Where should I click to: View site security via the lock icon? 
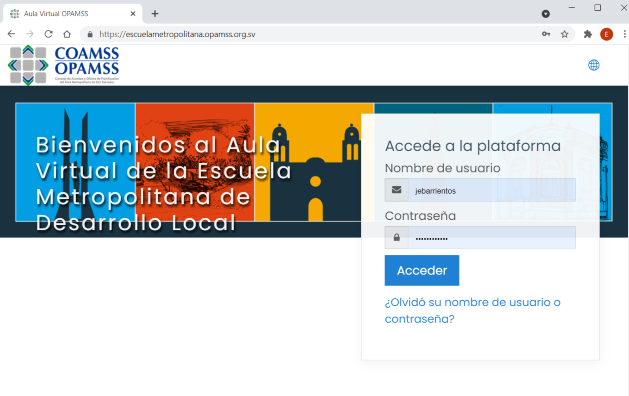point(90,34)
